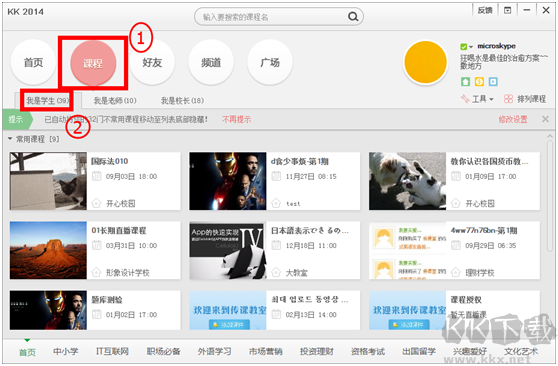Open the Korean-titled course thumbnail

228,310
